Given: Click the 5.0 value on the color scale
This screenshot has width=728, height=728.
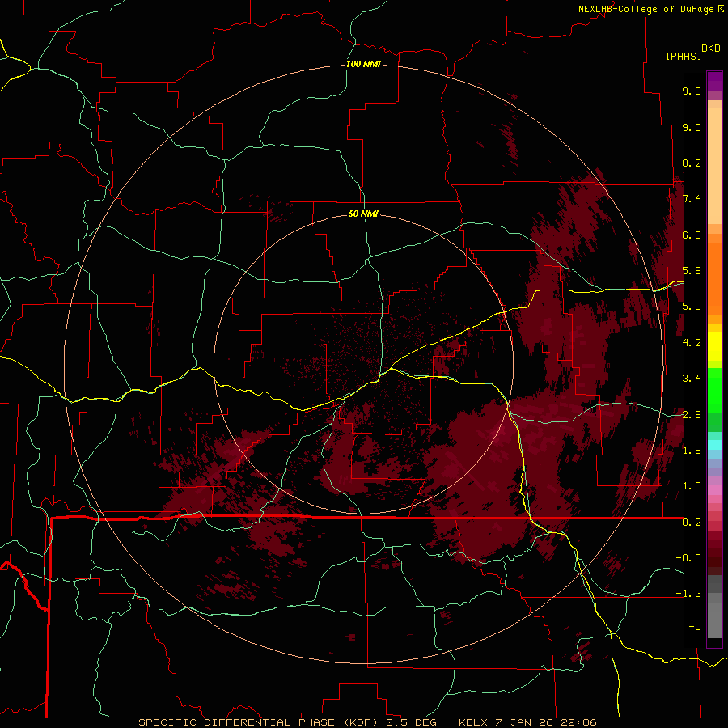Looking at the screenshot, I should (692, 307).
